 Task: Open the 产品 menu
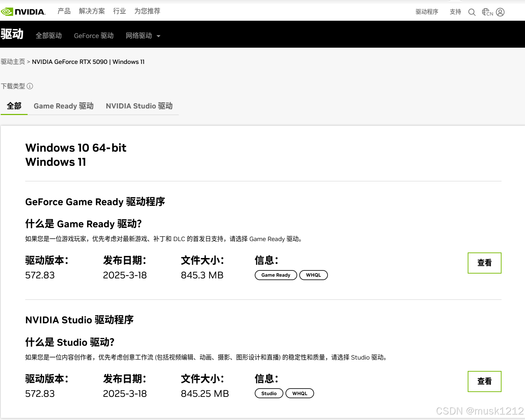pos(64,11)
